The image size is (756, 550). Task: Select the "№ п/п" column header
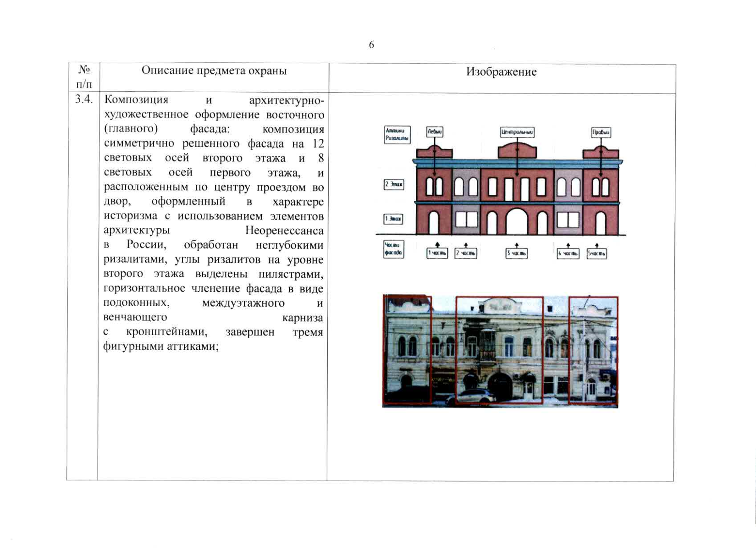coord(83,77)
